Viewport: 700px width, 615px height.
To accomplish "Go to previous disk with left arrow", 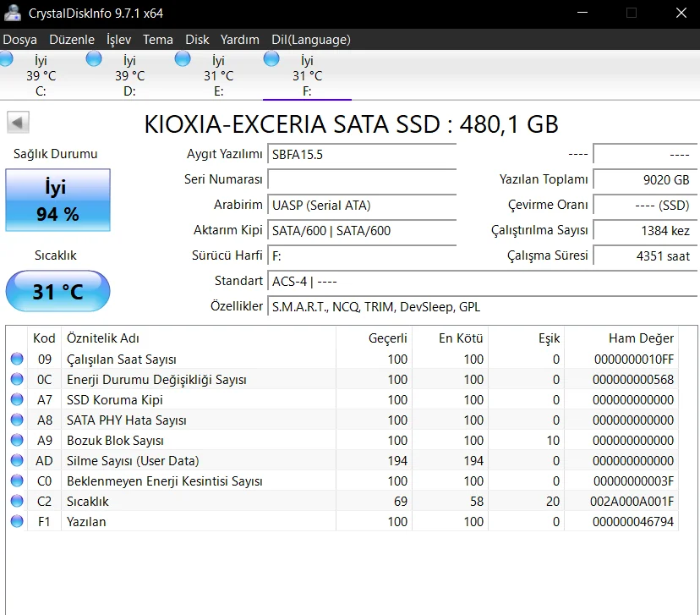I will tap(18, 123).
